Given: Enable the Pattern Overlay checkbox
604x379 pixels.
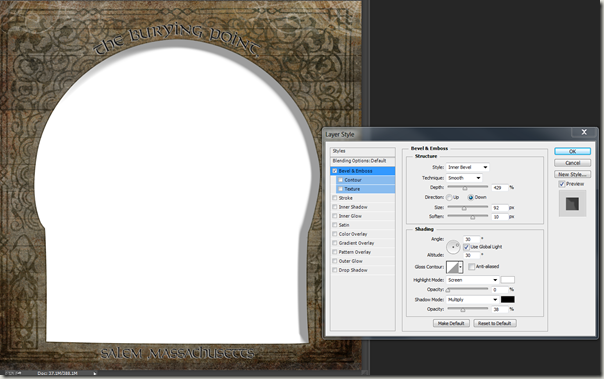Looking at the screenshot, I should point(334,252).
